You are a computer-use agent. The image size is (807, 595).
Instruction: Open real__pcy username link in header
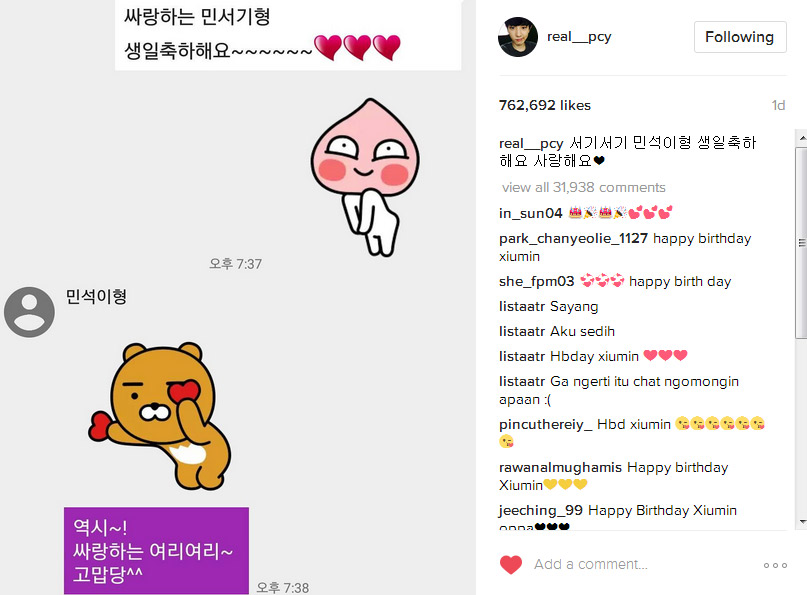tap(579, 37)
